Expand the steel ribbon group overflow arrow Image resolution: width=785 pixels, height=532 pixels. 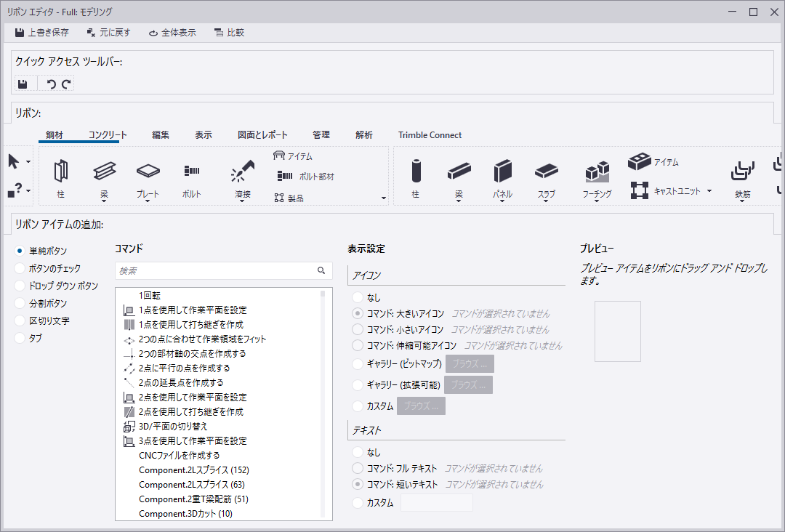(x=384, y=198)
